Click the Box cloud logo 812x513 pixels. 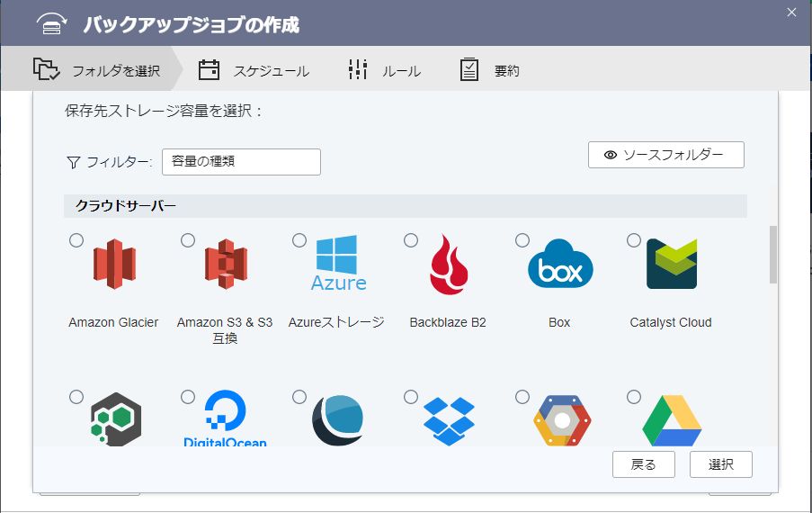560,263
